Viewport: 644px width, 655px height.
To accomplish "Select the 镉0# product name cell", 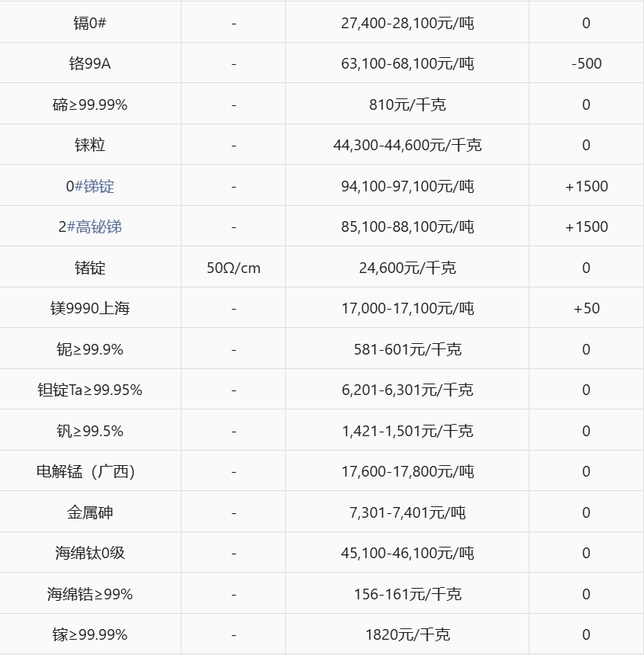I will (x=90, y=23).
